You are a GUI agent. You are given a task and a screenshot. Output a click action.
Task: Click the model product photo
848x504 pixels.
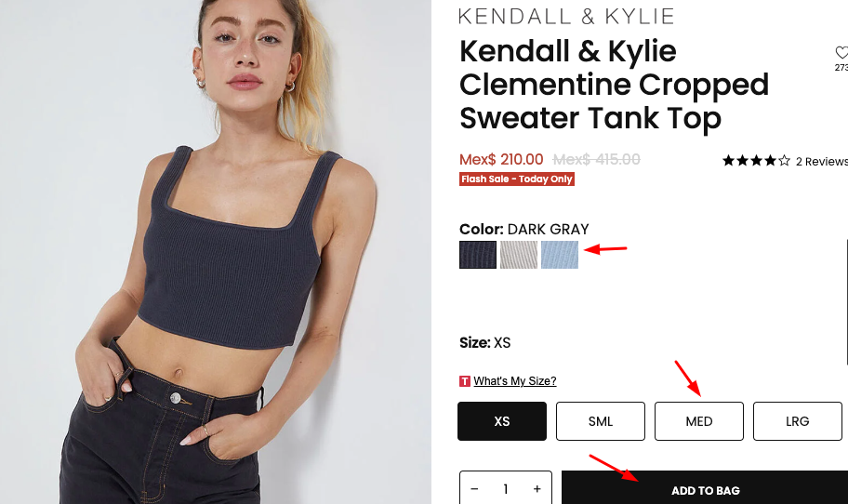tap(216, 252)
